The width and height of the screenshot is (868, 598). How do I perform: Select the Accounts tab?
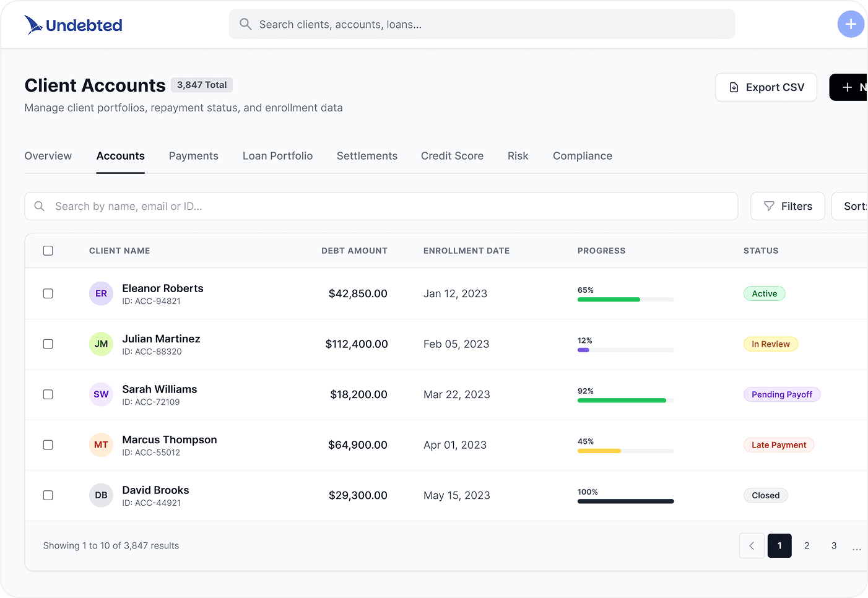point(121,156)
